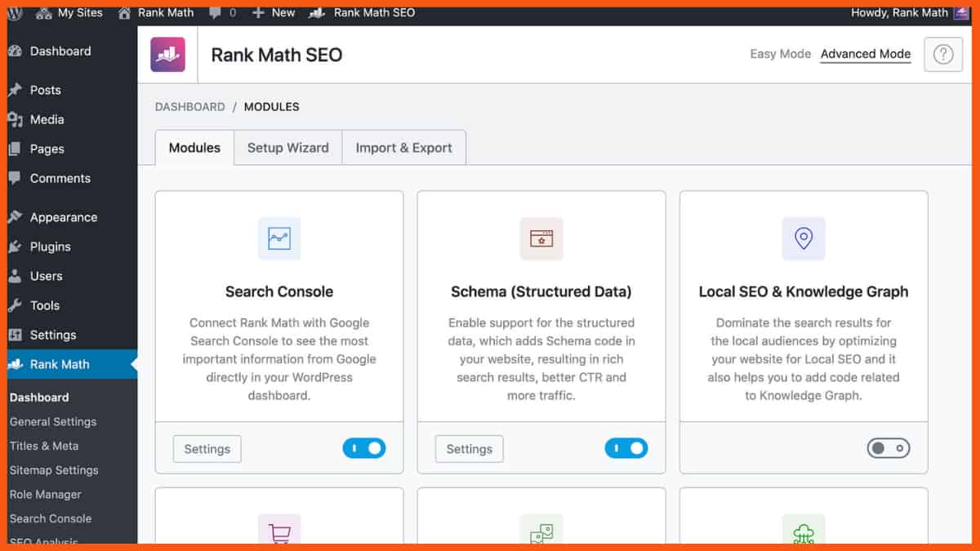Screen dimensions: 980x551
Task: Switch to the Setup Wizard tab
Action: coord(287,147)
